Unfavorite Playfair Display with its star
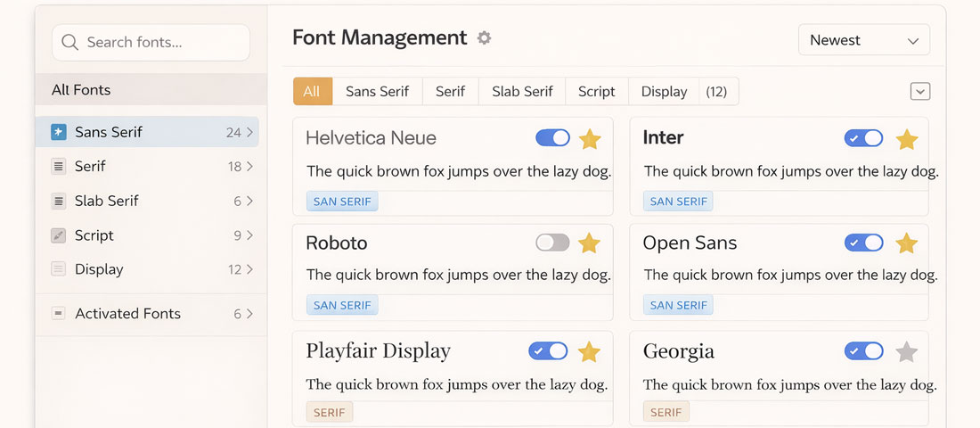980x428 pixels. [590, 351]
